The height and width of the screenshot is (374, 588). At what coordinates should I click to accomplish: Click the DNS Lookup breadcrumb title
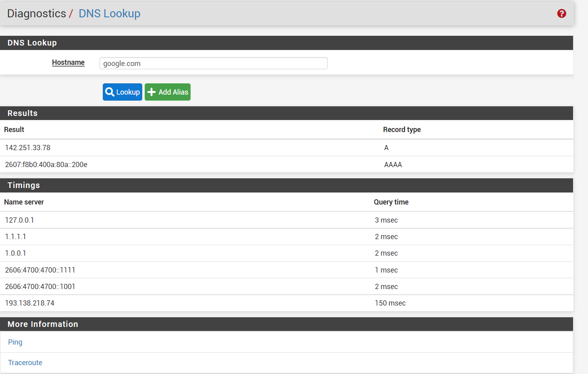point(110,14)
